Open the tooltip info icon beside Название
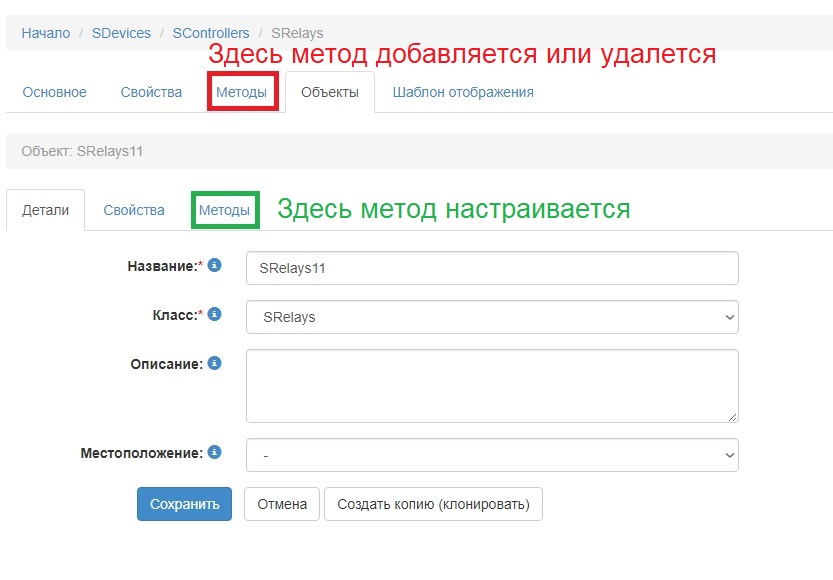 (x=212, y=263)
